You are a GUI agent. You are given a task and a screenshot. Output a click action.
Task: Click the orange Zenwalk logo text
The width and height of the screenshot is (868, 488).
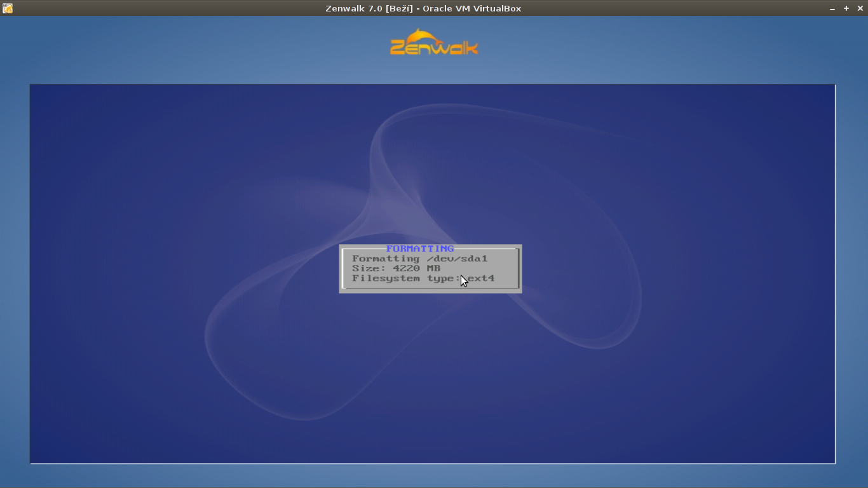[x=434, y=48]
